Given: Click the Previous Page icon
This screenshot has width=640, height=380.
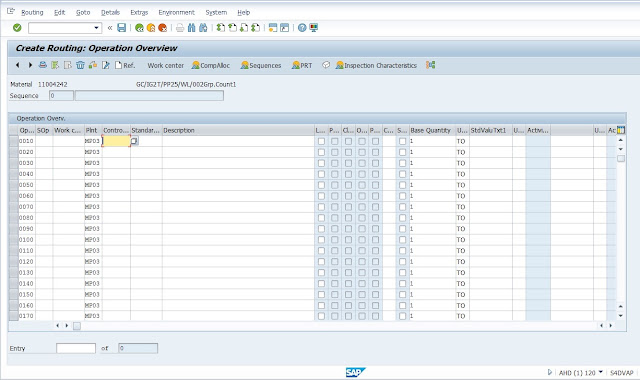Looking at the screenshot, I should coord(232,28).
